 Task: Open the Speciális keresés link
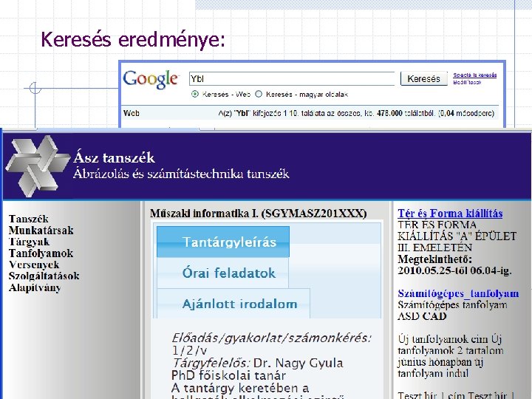474,75
